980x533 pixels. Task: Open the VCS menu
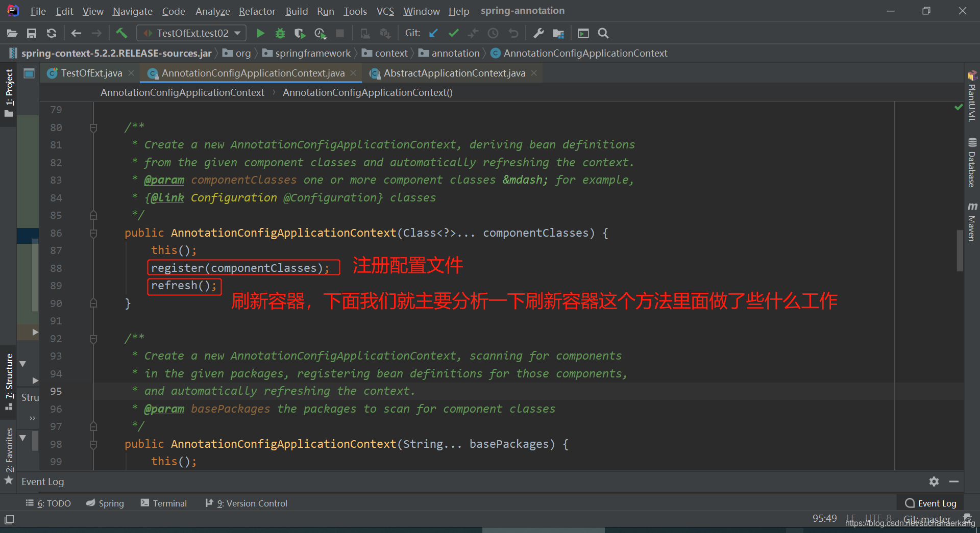point(385,11)
